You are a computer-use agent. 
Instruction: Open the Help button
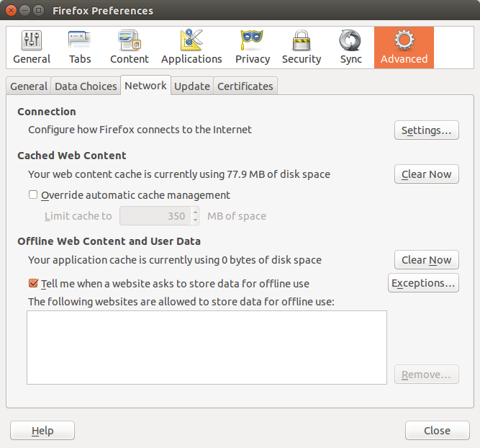[x=42, y=431]
